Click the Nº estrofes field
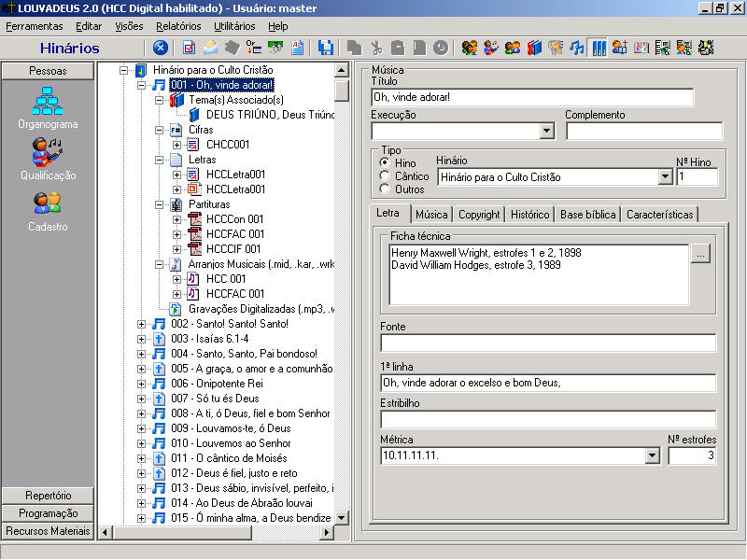This screenshot has height=560, width=747. point(692,455)
